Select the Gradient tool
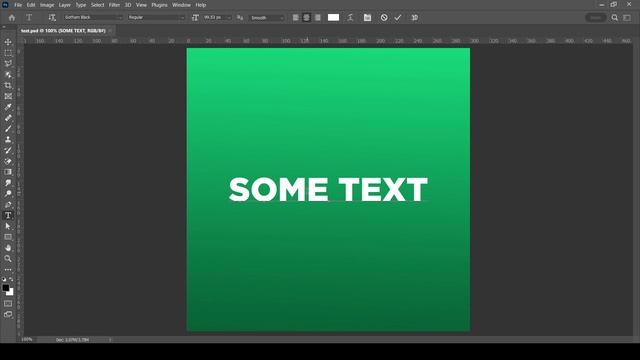 [x=8, y=172]
